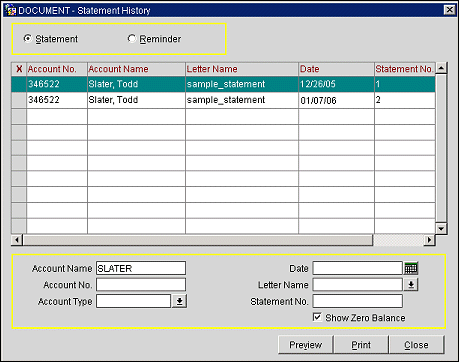Click the Statement No. column header
459x362 pixels.
(405, 69)
